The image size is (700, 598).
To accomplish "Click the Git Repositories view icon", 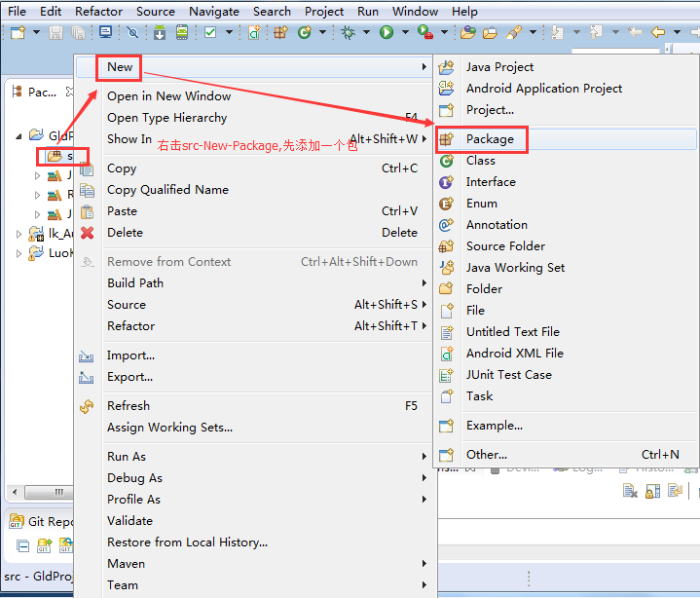I will tap(17, 521).
